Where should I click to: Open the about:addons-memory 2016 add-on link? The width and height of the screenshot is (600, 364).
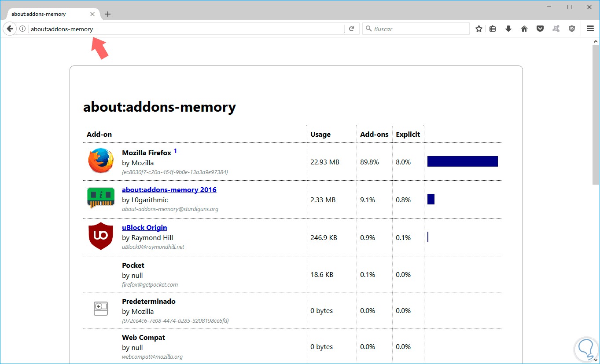click(169, 190)
